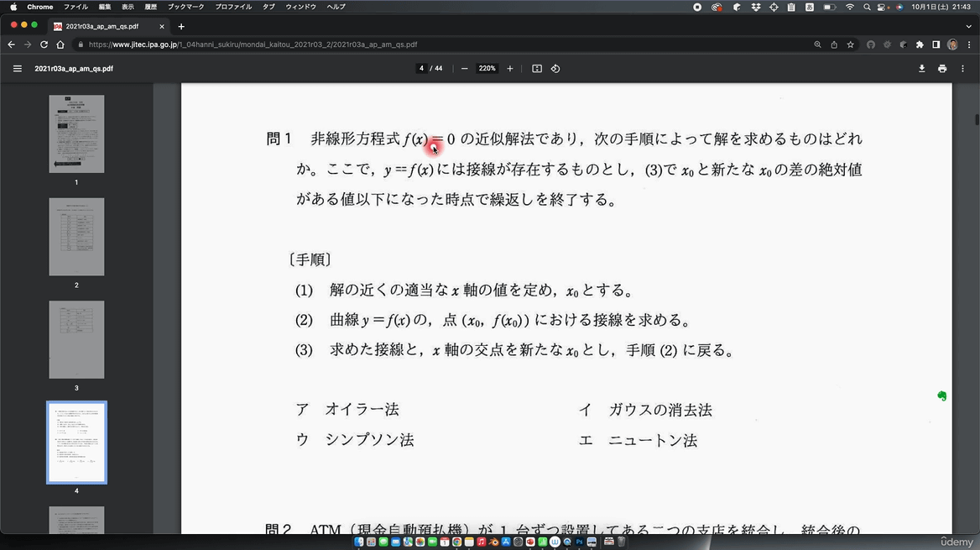Image resolution: width=980 pixels, height=550 pixels.
Task: Open Photoshop from the Dock
Action: pyautogui.click(x=580, y=542)
